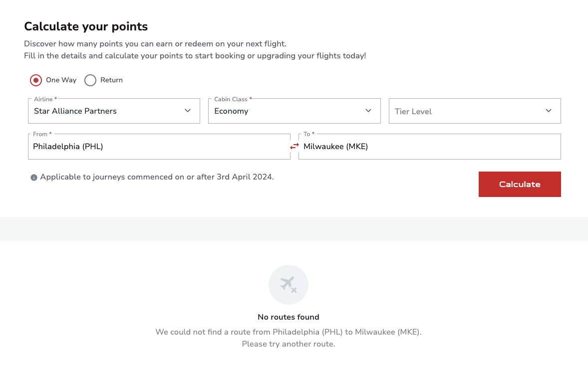Click the No routes found message title
Image resolution: width=588 pixels, height=372 pixels.
[289, 317]
